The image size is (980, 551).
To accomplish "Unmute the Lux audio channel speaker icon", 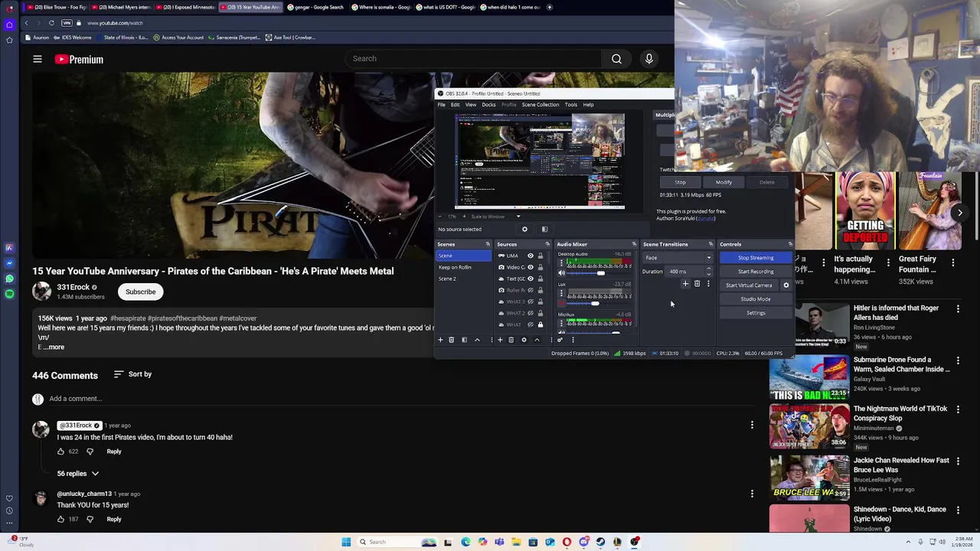I will pyautogui.click(x=561, y=303).
